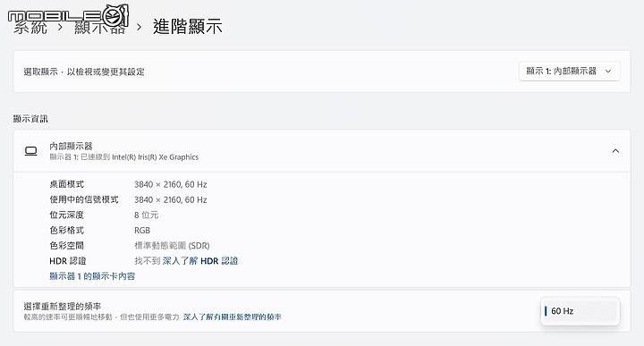Open the 顯示 1: 內部顯示器 dropdown

tap(569, 72)
